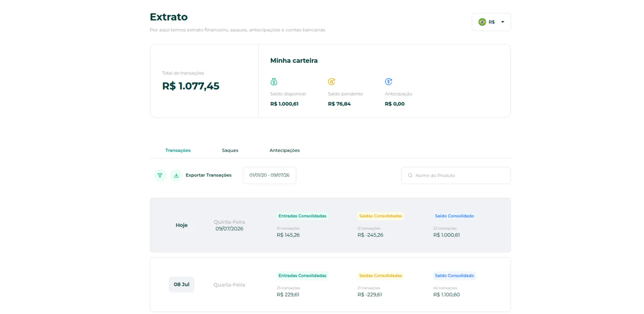The image size is (644, 314).
Task: Click the Quinta-Feira 09/07/2026 date text
Action: click(229, 225)
